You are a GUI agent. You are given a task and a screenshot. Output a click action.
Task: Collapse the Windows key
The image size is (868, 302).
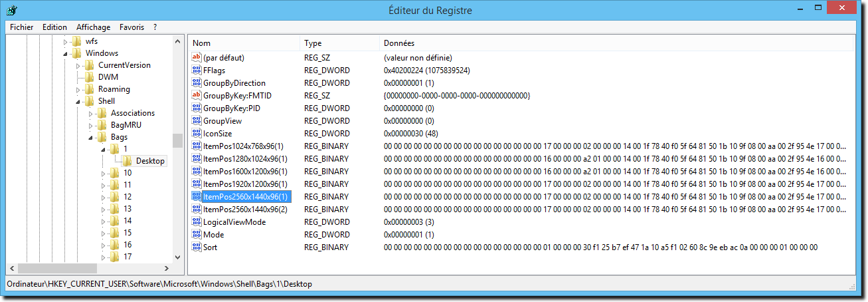tap(66, 54)
